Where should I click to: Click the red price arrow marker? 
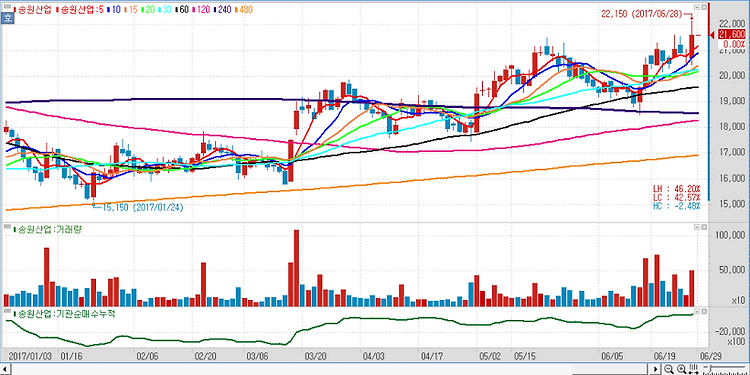point(711,35)
